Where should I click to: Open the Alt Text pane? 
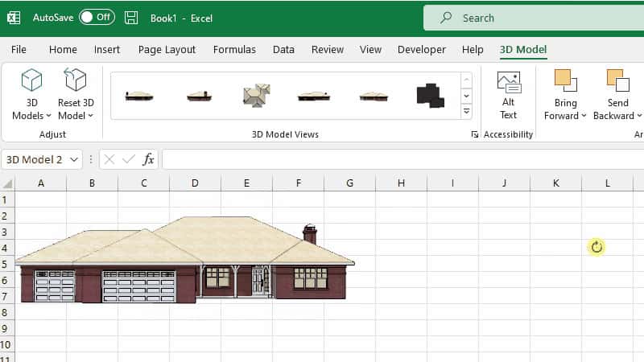pos(509,95)
